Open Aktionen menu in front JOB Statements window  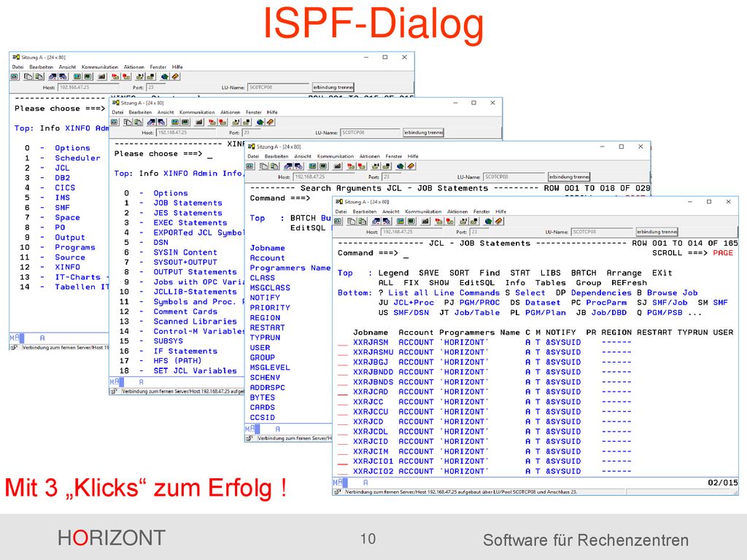[457, 211]
